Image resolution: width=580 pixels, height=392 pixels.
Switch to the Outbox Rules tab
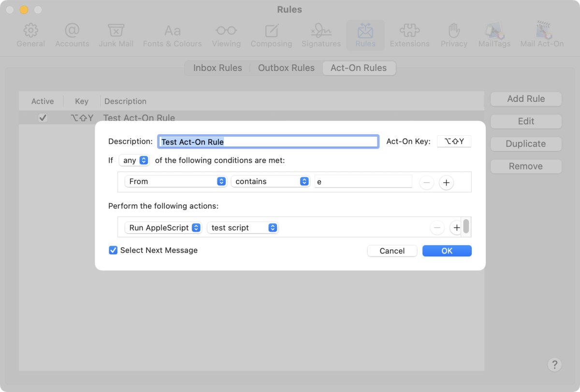pyautogui.click(x=286, y=68)
